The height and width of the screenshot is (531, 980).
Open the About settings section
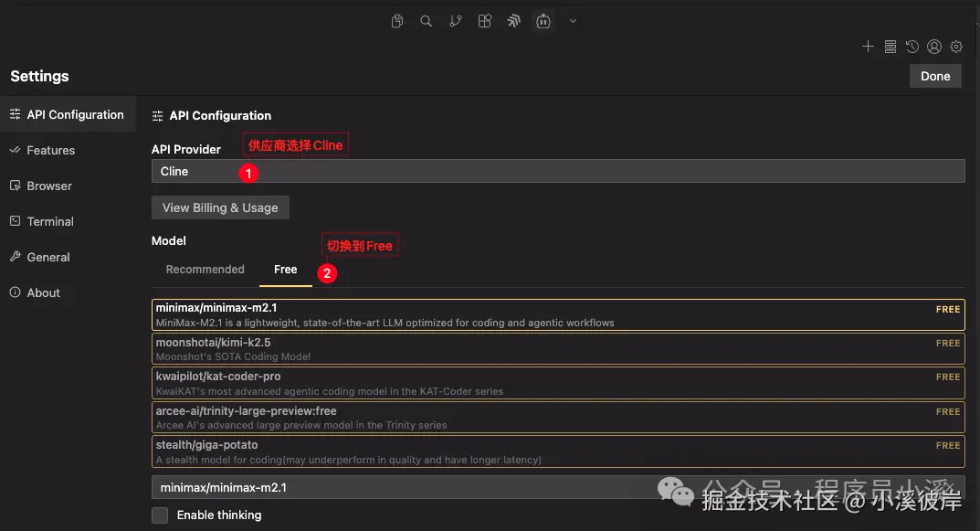point(68,292)
